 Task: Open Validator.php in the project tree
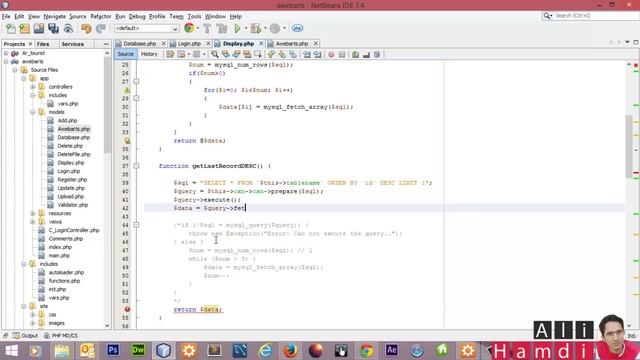pos(73,205)
